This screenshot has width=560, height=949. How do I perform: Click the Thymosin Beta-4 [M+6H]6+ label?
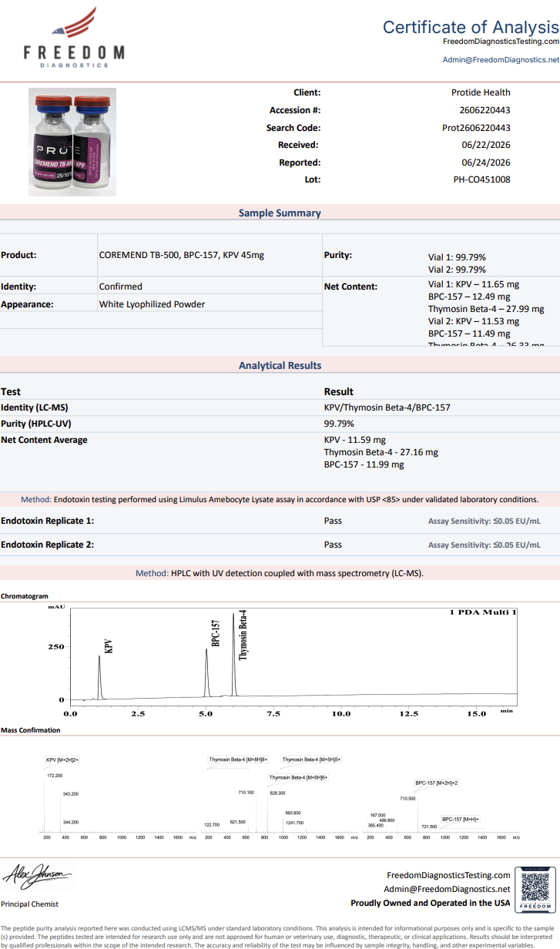299,777
